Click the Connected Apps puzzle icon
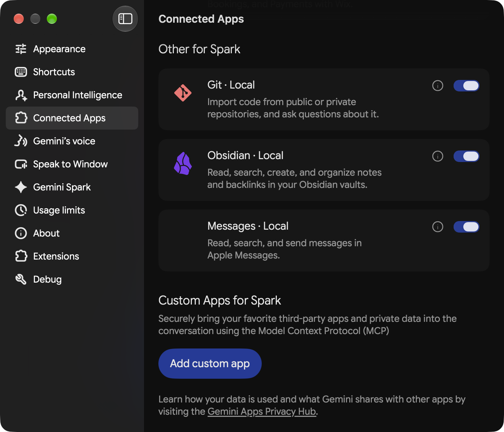 (x=21, y=118)
